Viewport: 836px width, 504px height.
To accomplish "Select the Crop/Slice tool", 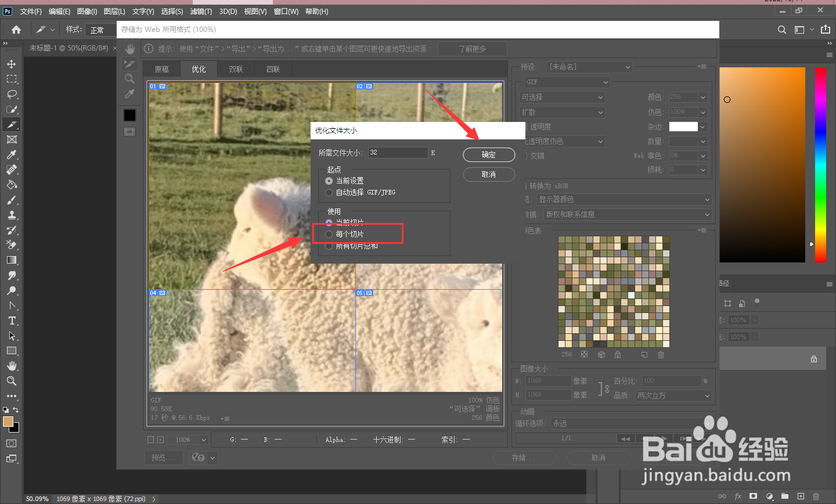I will tap(12, 124).
